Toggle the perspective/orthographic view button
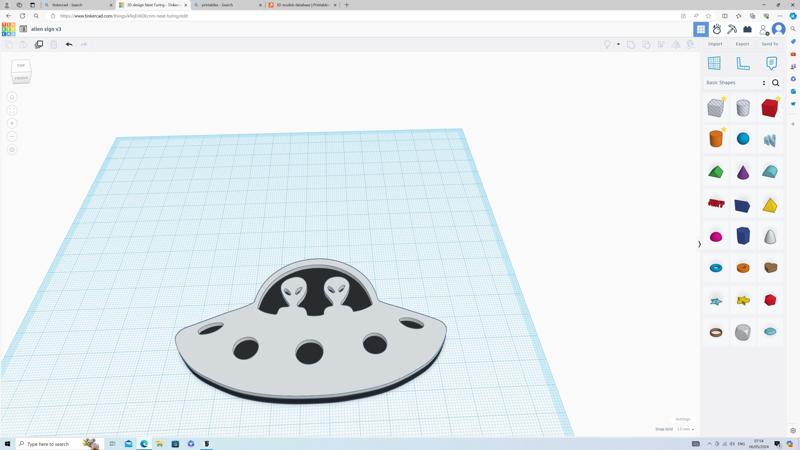Screen dimensions: 800x450 (12, 150)
